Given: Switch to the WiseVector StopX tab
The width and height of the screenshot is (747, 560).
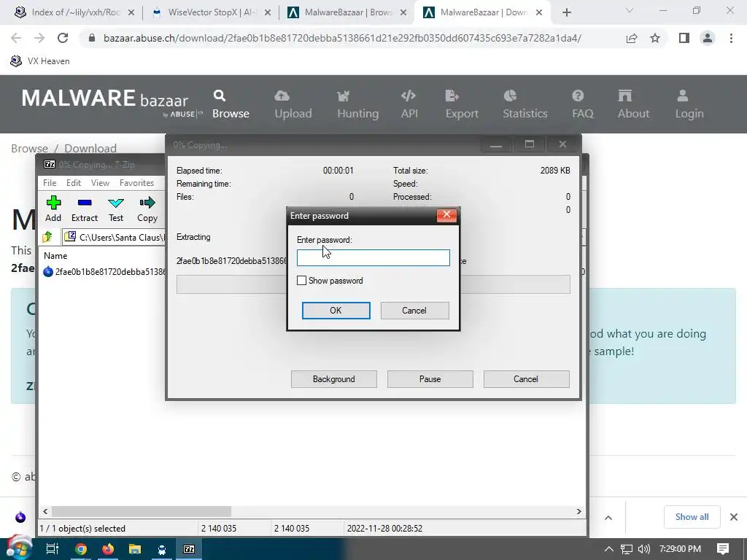Looking at the screenshot, I should point(211,12).
